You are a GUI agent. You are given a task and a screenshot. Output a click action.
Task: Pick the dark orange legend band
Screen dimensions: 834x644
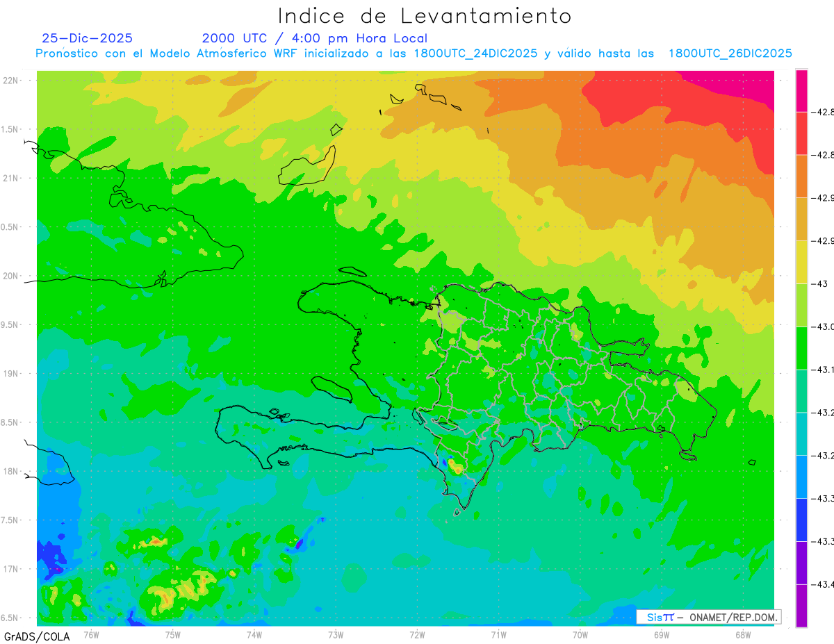[801, 176]
